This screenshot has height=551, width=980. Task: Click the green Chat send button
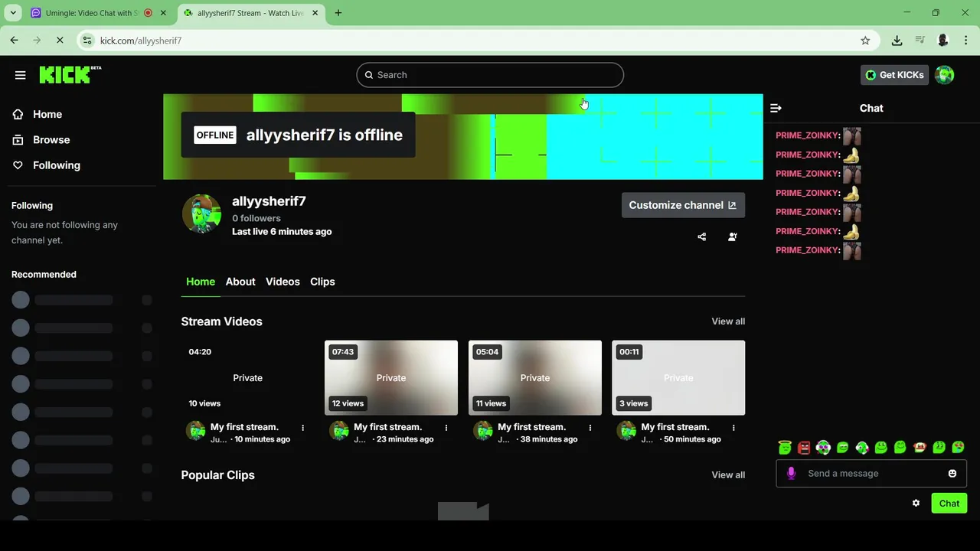949,504
